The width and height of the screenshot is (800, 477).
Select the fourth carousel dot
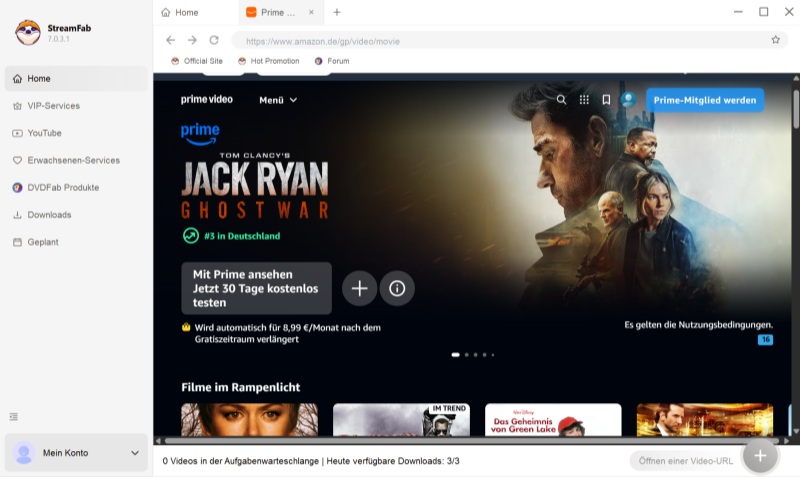[x=485, y=355]
